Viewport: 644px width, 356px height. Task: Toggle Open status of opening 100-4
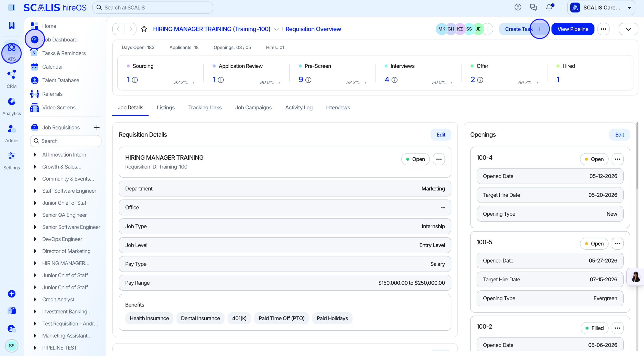click(x=594, y=159)
